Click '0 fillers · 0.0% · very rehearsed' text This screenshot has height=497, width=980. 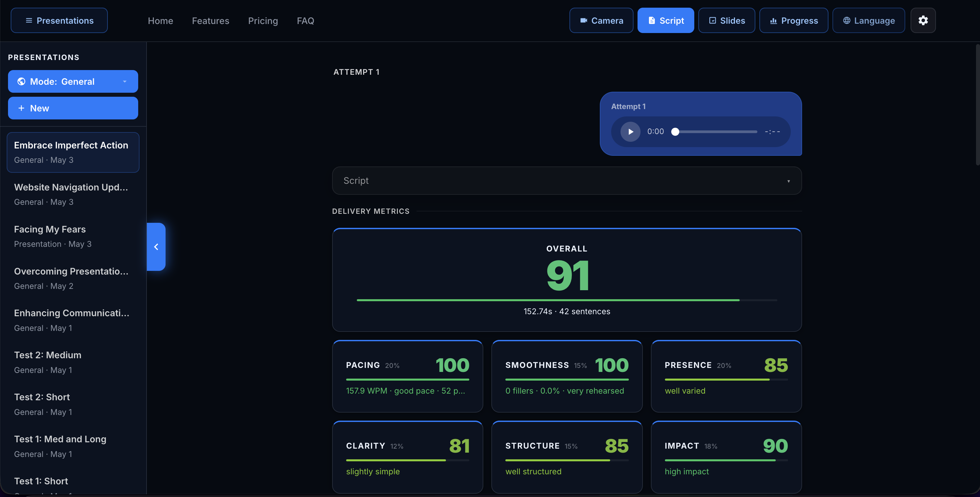tap(564, 391)
